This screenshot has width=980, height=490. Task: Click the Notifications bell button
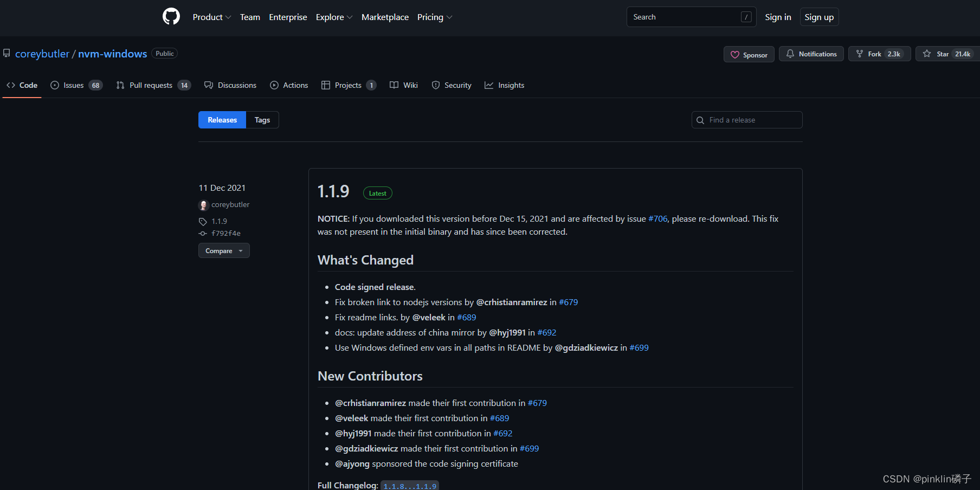click(x=811, y=54)
